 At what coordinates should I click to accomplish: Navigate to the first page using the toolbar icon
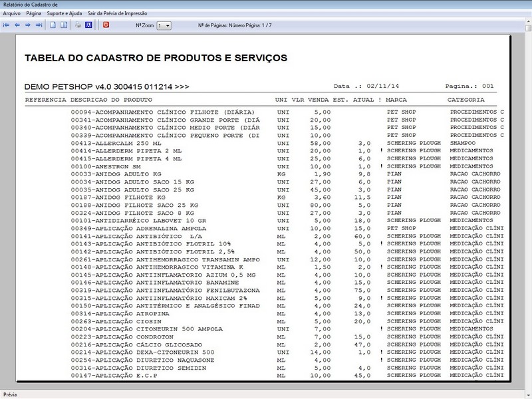point(7,25)
